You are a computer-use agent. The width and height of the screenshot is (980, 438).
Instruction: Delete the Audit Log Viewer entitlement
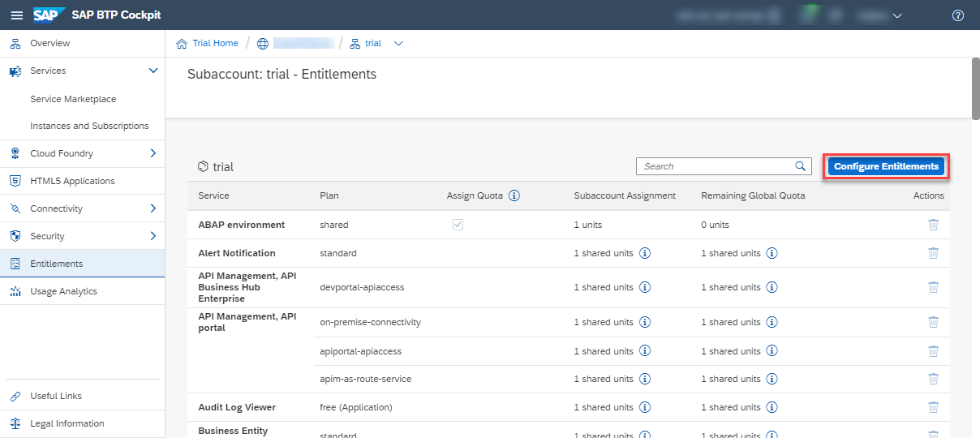click(933, 407)
